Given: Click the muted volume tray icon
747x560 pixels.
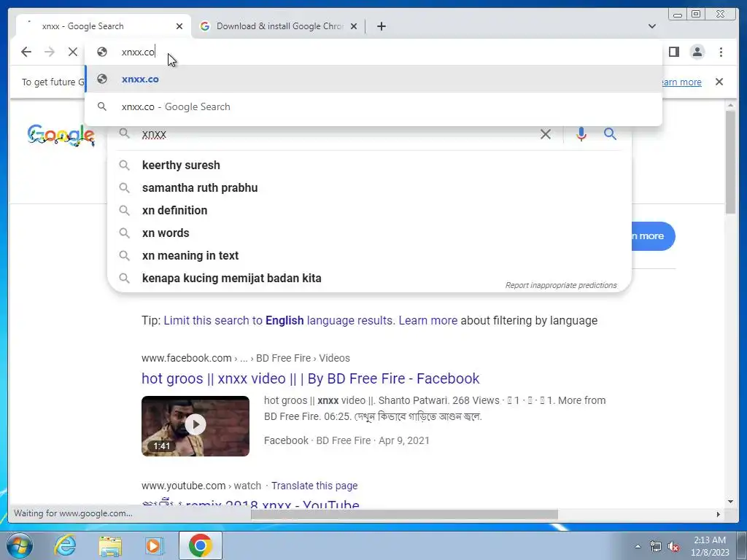Looking at the screenshot, I should [x=673, y=546].
